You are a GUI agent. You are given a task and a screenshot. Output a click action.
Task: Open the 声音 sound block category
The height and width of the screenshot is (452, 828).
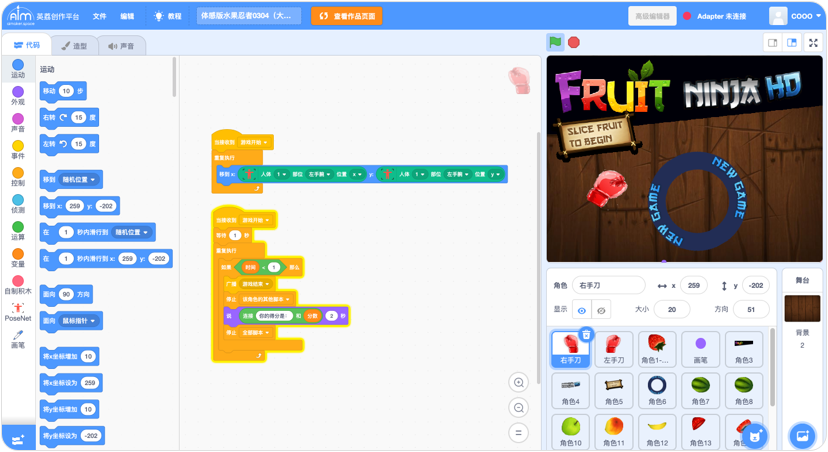18,123
